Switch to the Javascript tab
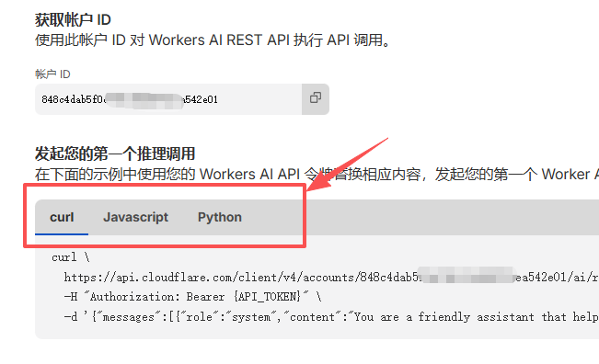The height and width of the screenshot is (364, 599). tap(135, 217)
